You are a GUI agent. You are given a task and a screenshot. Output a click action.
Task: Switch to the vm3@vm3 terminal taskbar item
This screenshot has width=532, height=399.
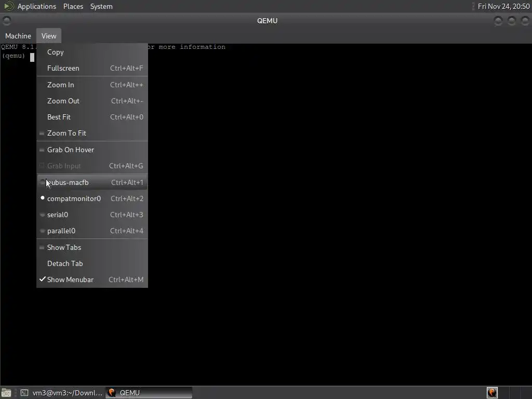[x=61, y=393]
